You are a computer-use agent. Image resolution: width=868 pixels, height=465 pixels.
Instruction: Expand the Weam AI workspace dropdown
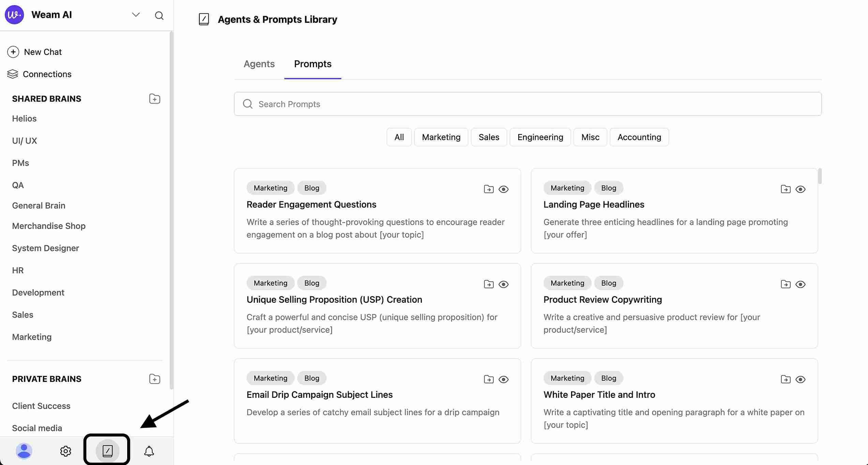tap(136, 15)
